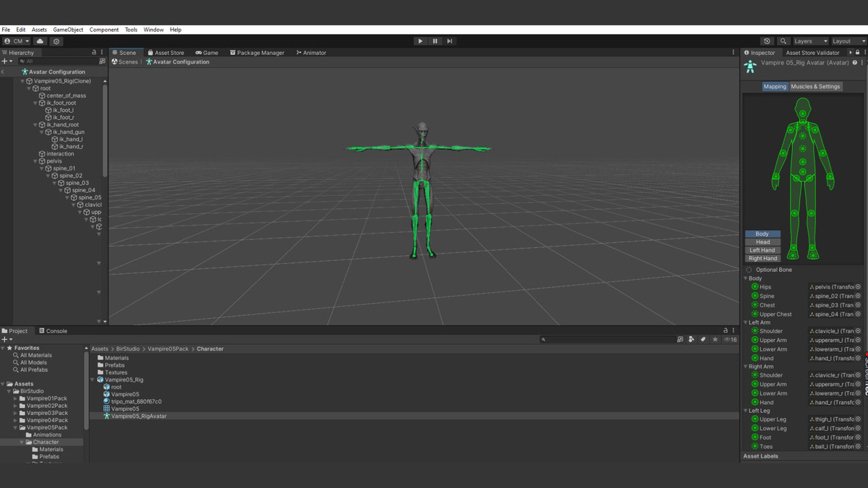The image size is (868, 488).
Task: Click the Play button
Action: [420, 41]
